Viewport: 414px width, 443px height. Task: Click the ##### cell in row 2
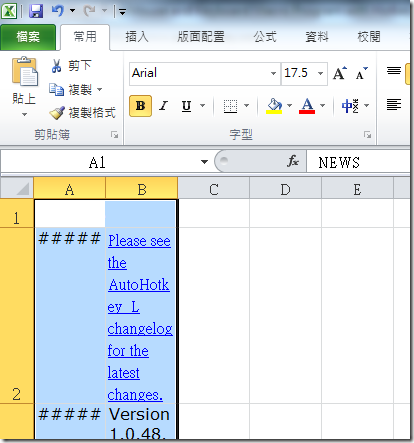[x=70, y=316]
